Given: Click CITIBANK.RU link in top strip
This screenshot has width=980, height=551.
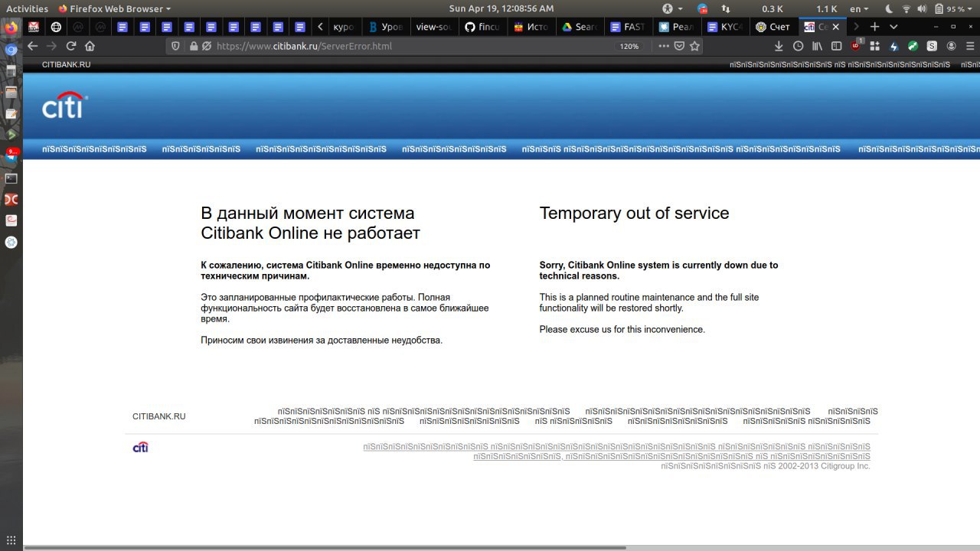Looking at the screenshot, I should point(66,65).
